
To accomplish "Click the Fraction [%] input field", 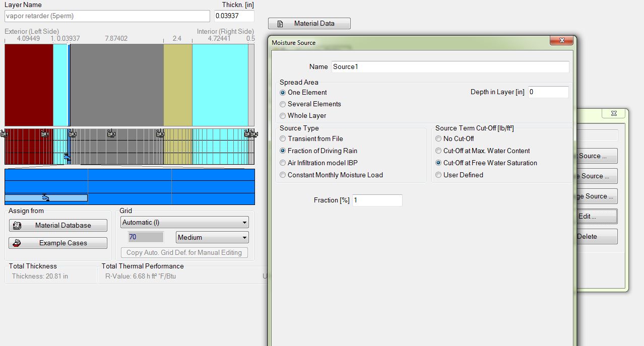I will tap(377, 200).
